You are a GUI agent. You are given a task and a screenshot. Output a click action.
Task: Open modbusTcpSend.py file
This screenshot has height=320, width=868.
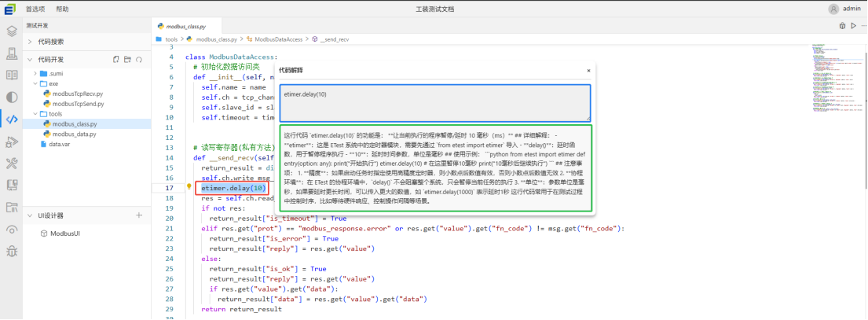coord(78,104)
